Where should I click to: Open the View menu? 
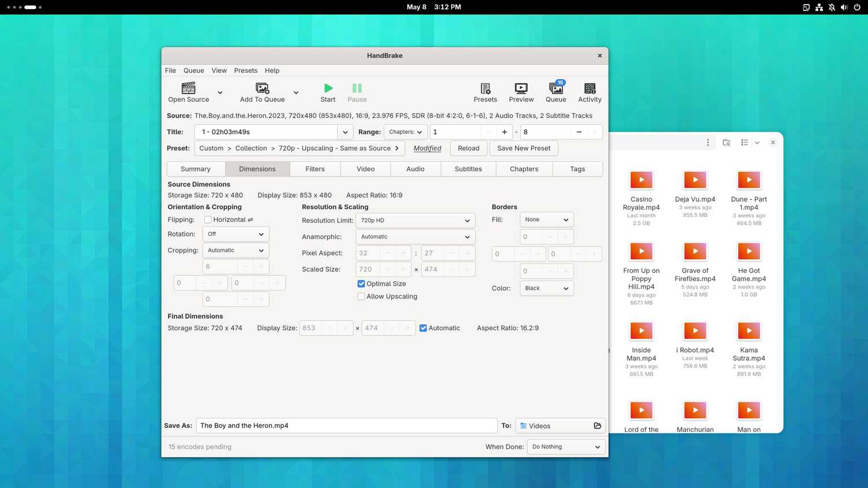point(219,71)
